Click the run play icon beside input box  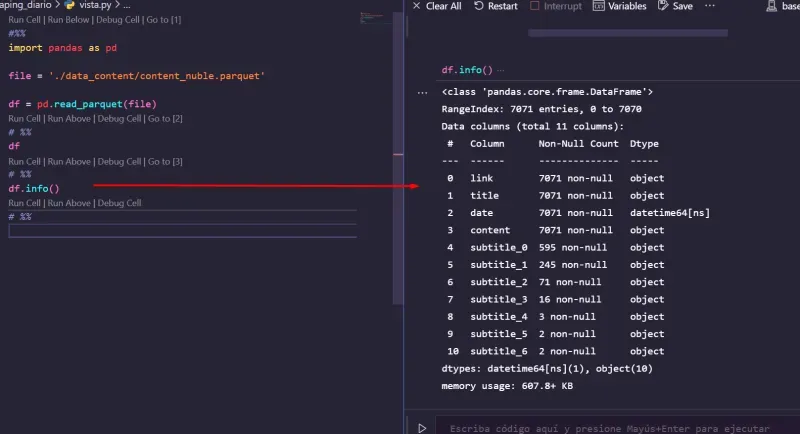click(422, 428)
